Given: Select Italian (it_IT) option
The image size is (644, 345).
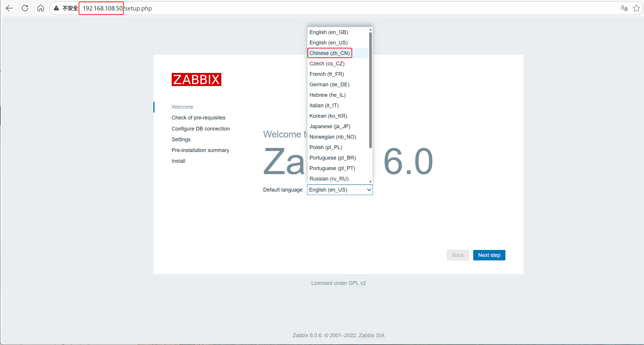Looking at the screenshot, I should [338, 106].
